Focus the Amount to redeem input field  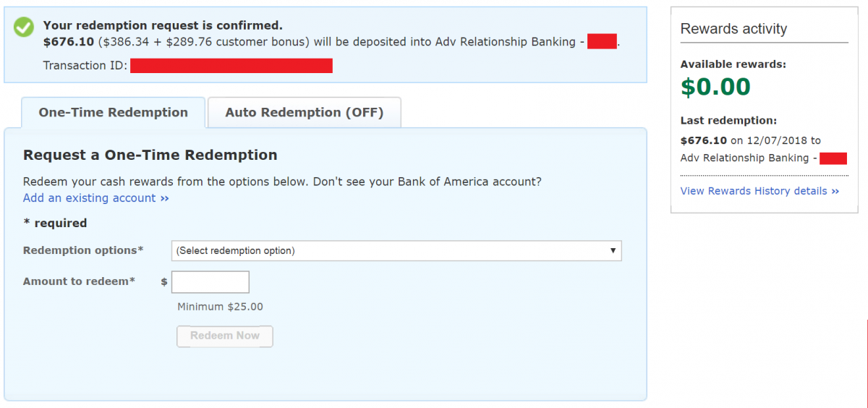[x=210, y=282]
